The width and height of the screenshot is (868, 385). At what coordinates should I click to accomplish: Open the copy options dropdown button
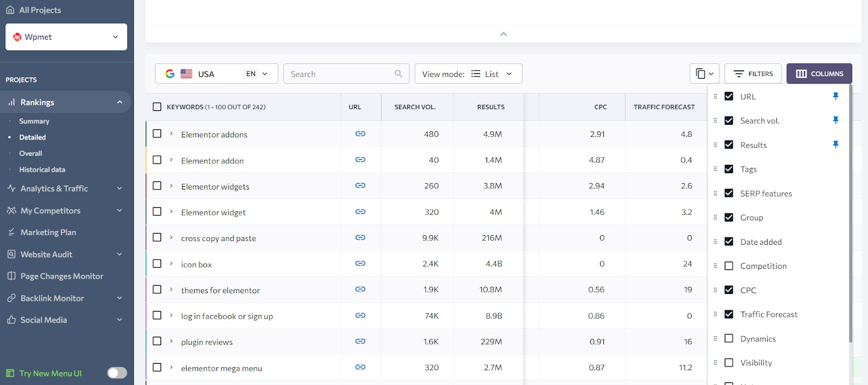[705, 74]
